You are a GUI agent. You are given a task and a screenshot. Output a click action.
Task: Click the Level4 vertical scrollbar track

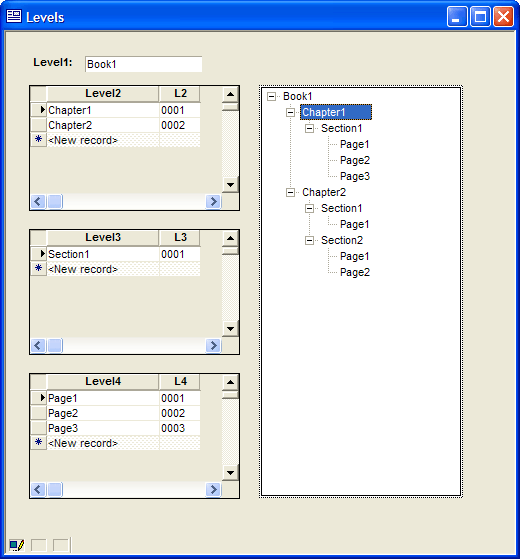230,431
